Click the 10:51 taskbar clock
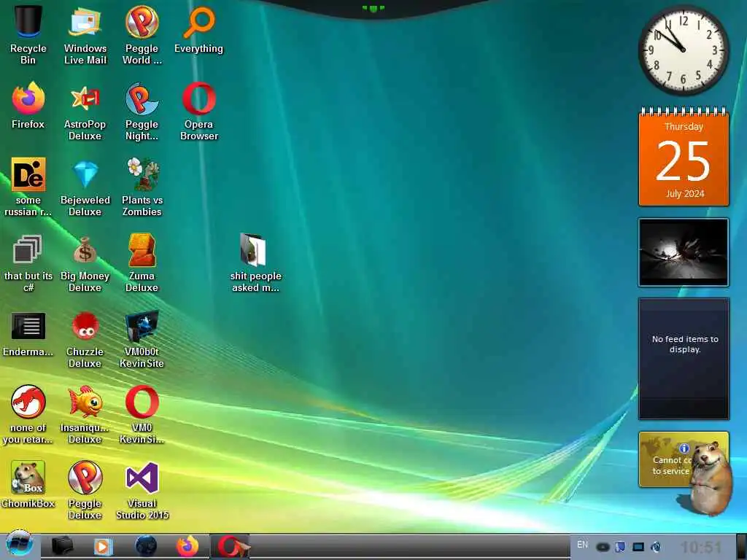Image resolution: width=747 pixels, height=560 pixels. [701, 547]
